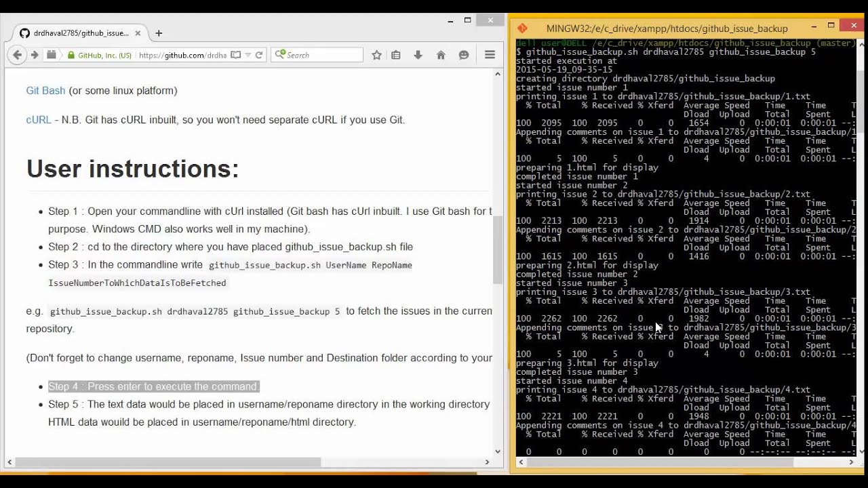Click the MINGW32 terminal title bar
This screenshot has width=868, height=488.
click(x=667, y=28)
